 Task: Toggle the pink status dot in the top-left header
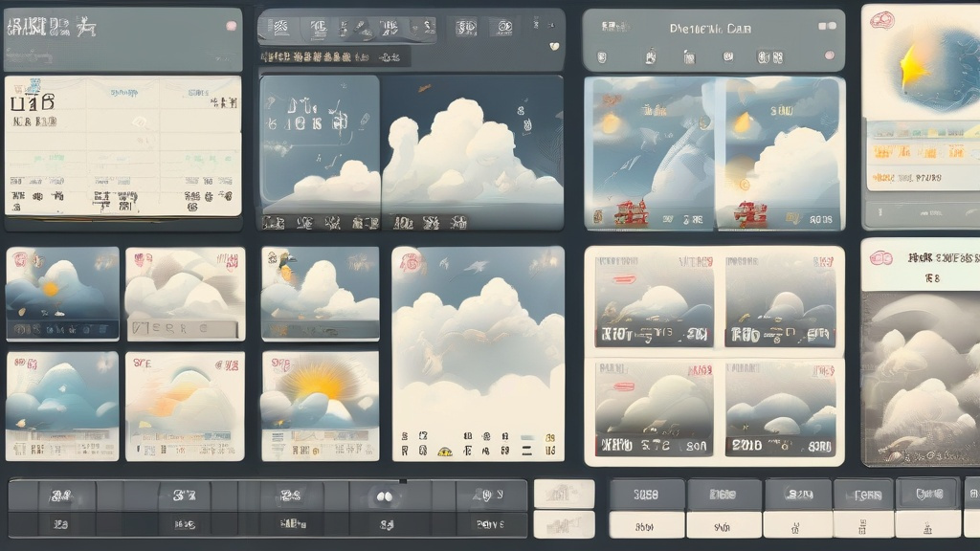(x=231, y=25)
